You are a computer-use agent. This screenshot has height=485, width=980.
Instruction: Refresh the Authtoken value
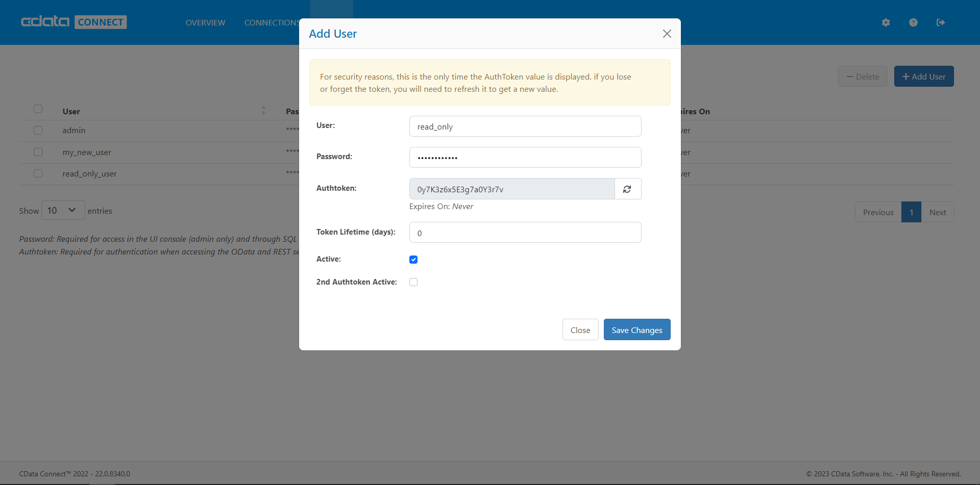tap(628, 189)
